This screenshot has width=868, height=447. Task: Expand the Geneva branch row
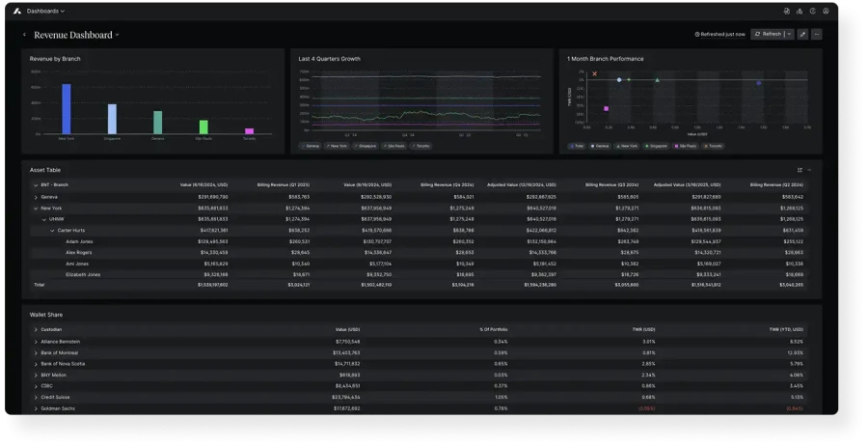36,197
